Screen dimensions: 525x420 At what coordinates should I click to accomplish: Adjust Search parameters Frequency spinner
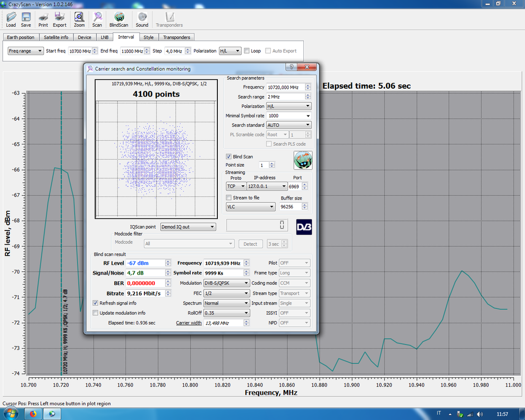pyautogui.click(x=308, y=87)
